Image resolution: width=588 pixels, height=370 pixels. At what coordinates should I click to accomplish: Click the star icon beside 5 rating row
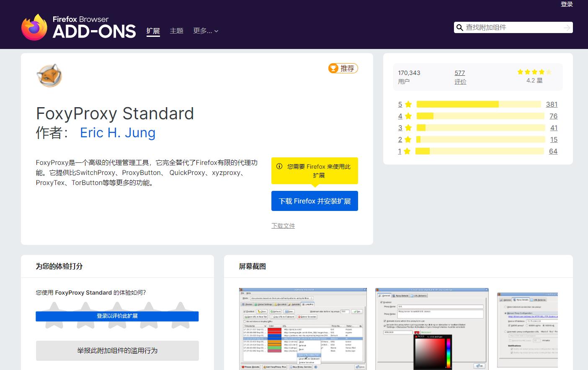[x=408, y=104]
